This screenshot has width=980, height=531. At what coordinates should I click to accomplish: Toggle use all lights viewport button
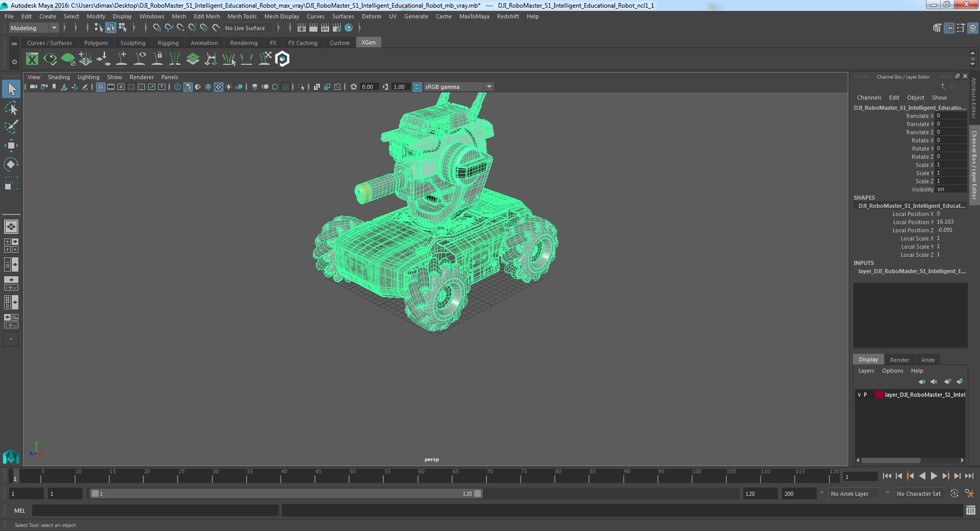point(229,87)
